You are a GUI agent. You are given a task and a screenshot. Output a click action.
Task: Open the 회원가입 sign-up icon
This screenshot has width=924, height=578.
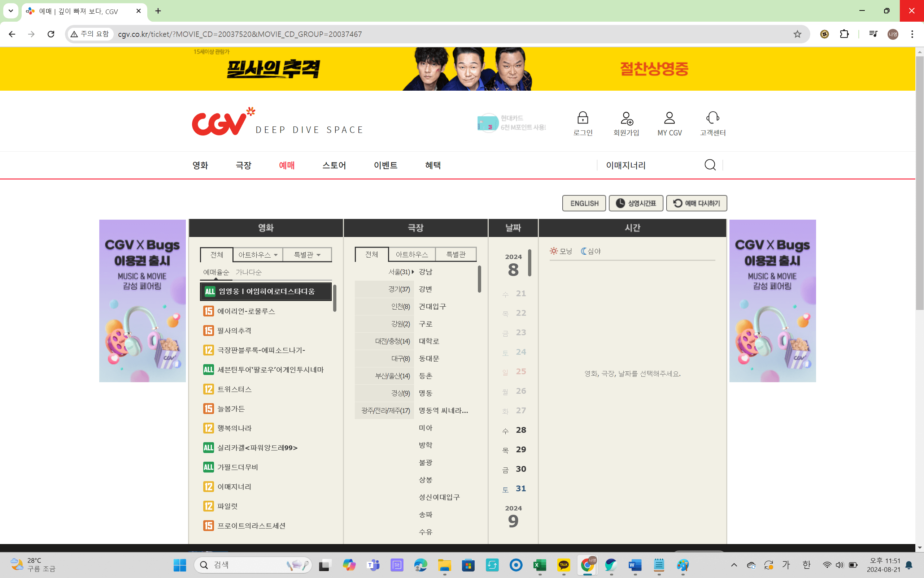(x=626, y=118)
